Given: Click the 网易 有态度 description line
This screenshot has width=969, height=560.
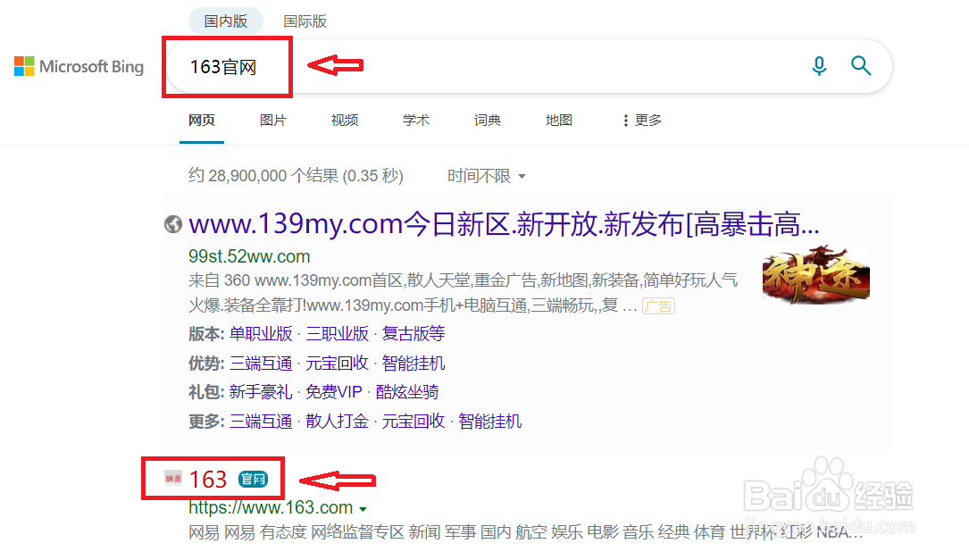Looking at the screenshot, I should [x=525, y=532].
